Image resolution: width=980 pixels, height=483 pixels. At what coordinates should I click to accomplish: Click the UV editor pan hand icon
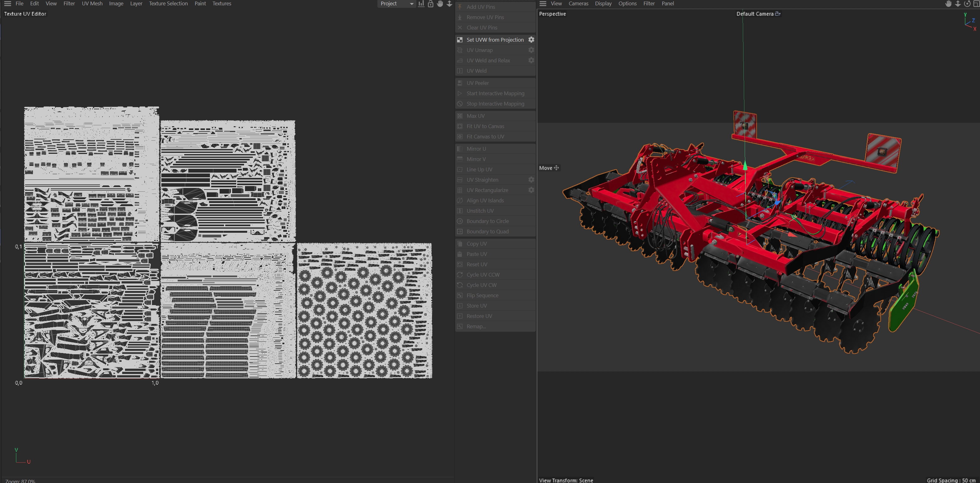(440, 4)
